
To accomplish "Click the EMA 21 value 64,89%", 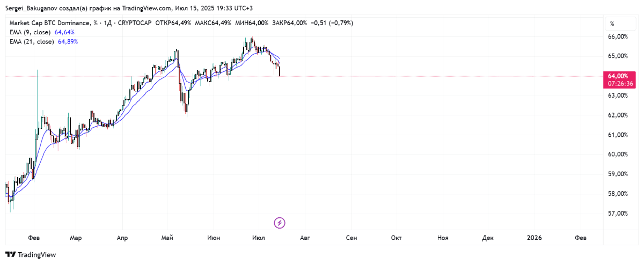I will 68,41.
